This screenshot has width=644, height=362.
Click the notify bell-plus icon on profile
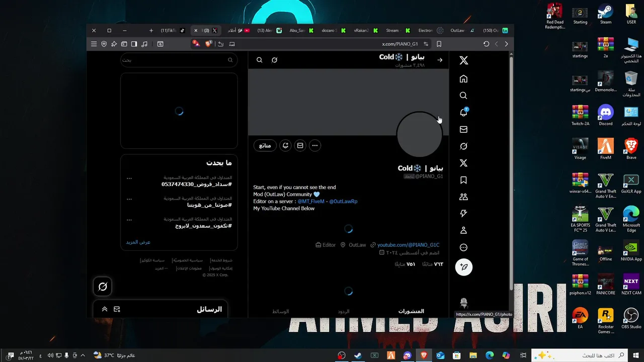coord(285,145)
